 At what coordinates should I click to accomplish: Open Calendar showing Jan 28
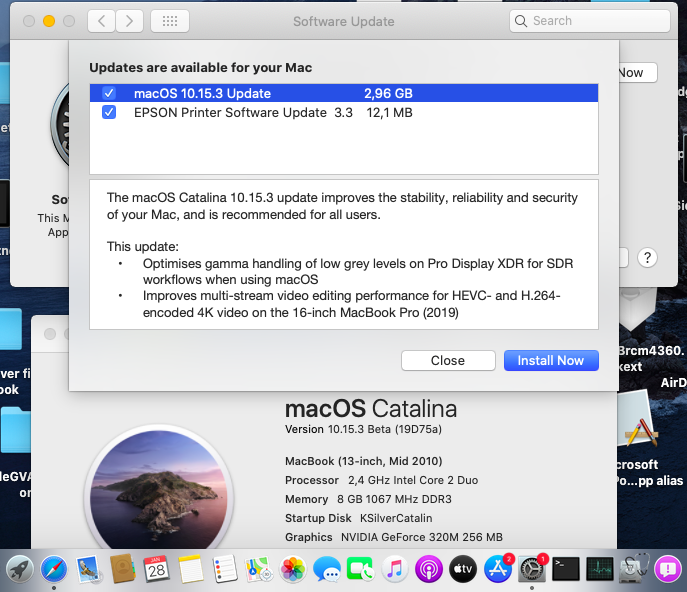[156, 569]
